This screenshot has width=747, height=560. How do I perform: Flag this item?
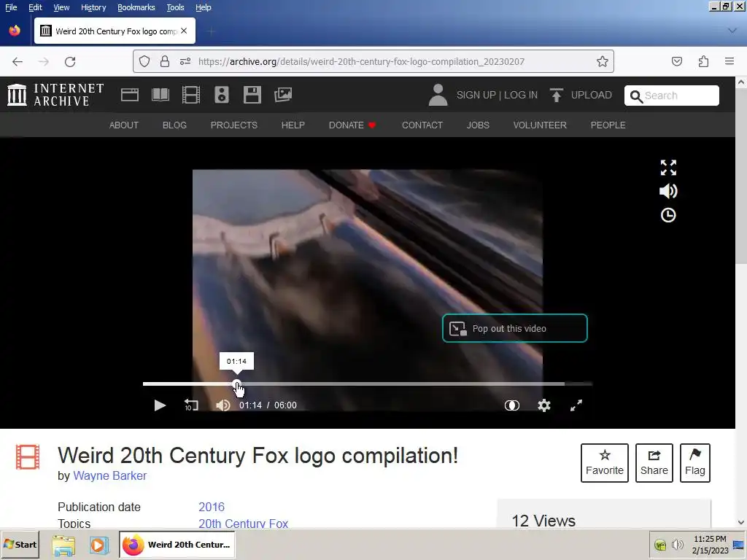(x=695, y=463)
